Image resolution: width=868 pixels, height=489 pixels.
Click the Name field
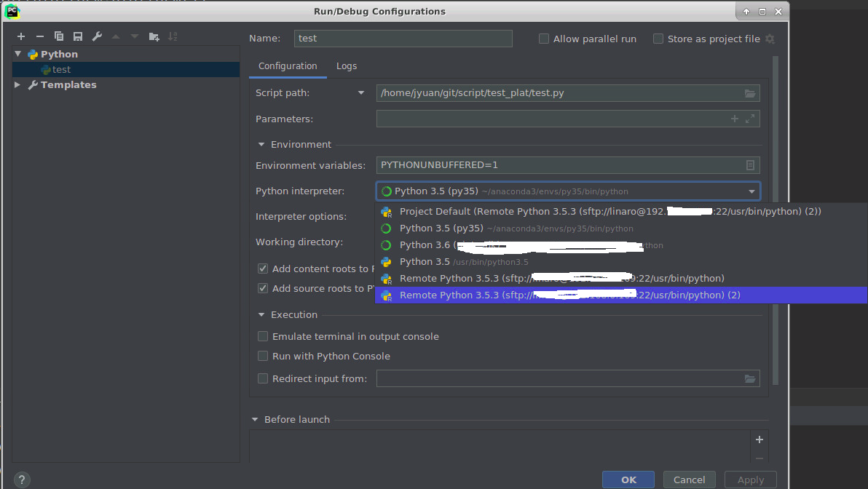point(403,38)
